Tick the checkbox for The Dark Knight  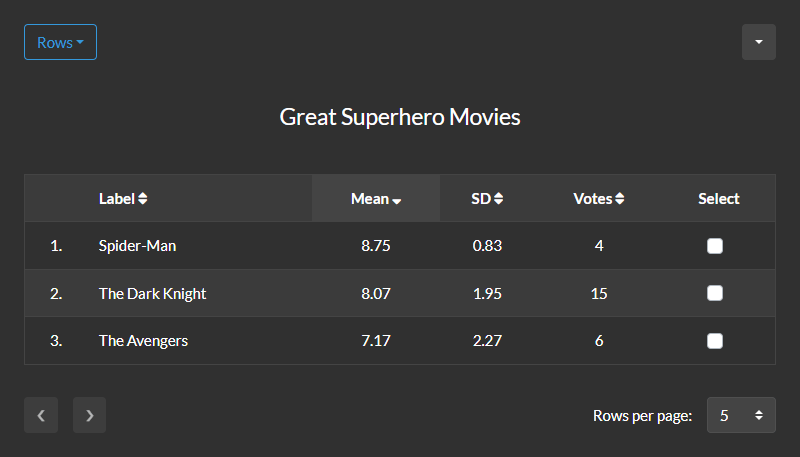[715, 293]
